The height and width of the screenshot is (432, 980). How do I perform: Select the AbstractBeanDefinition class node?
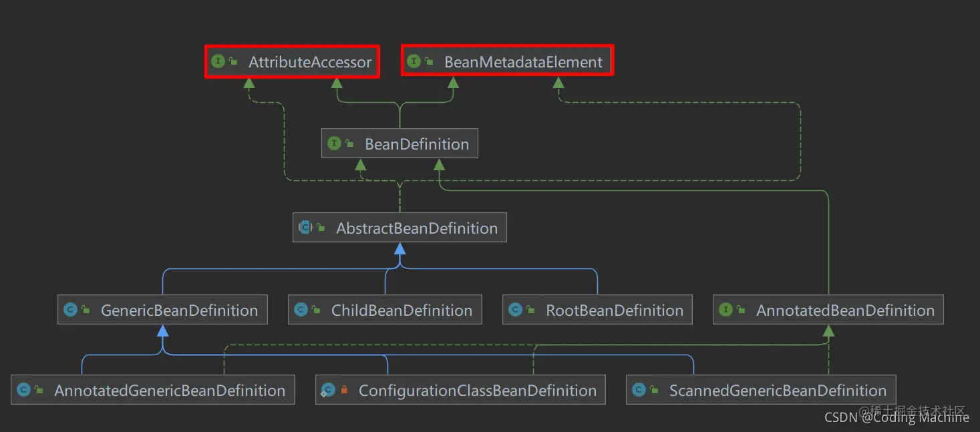pyautogui.click(x=399, y=228)
